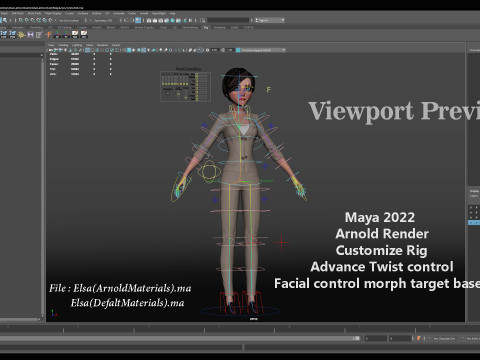
Task: Enable Snap to grids in status line
Action: (x=21, y=20)
